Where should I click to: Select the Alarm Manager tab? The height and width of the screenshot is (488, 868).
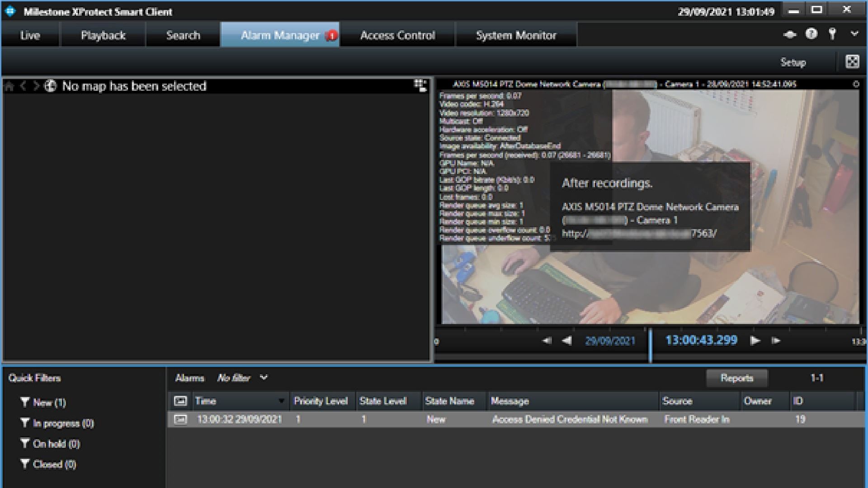[x=280, y=35]
